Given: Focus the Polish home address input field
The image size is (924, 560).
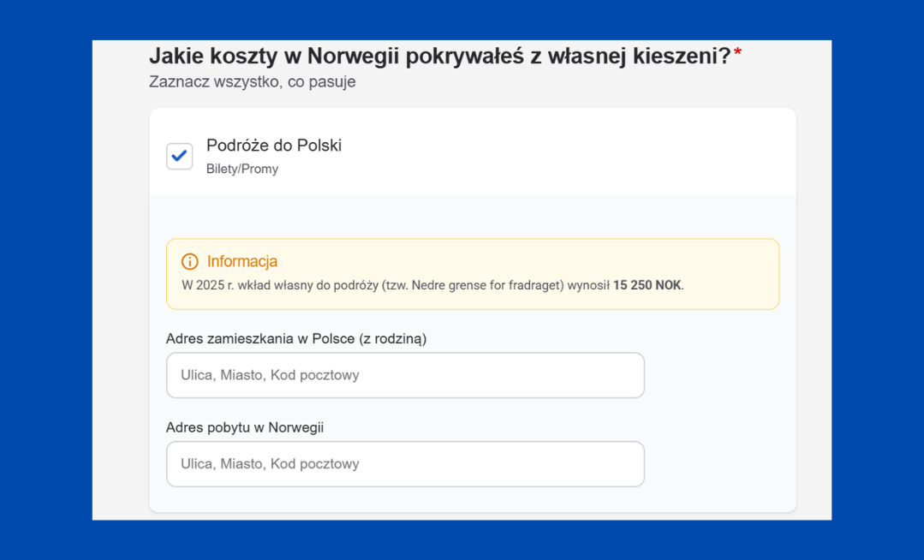Looking at the screenshot, I should [405, 375].
